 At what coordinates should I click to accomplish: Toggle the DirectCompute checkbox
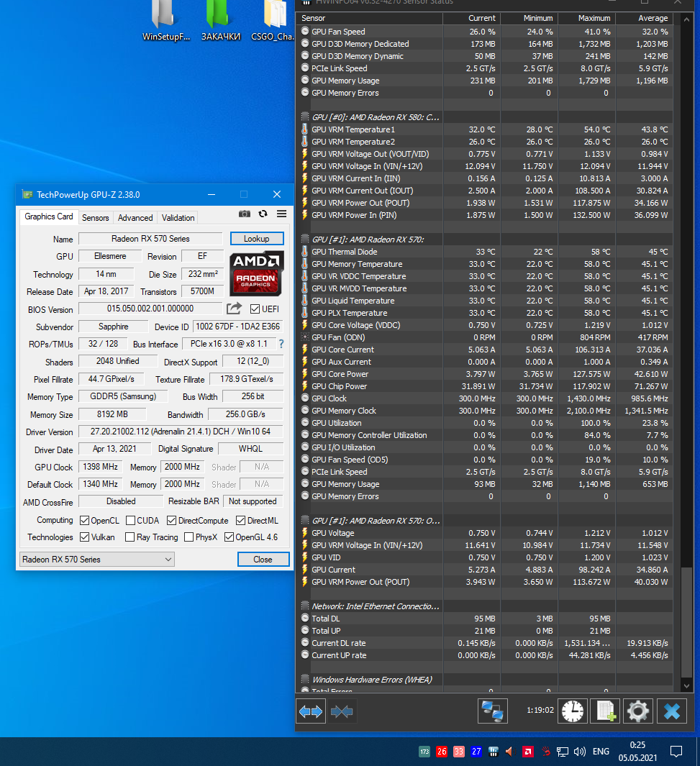pyautogui.click(x=171, y=521)
